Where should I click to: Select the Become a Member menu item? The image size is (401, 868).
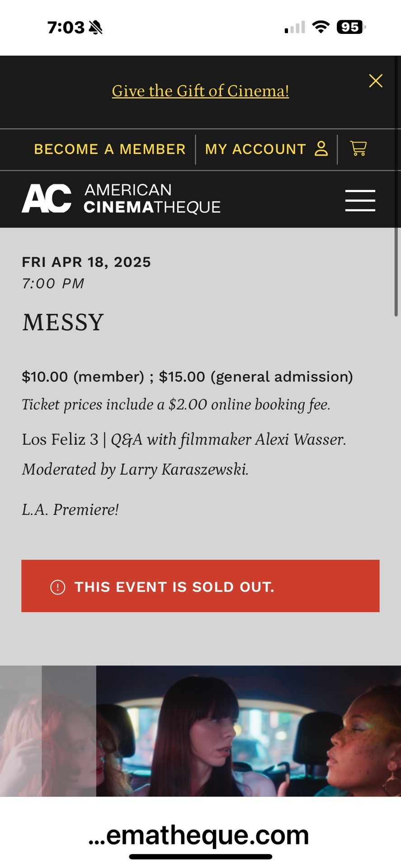(109, 149)
